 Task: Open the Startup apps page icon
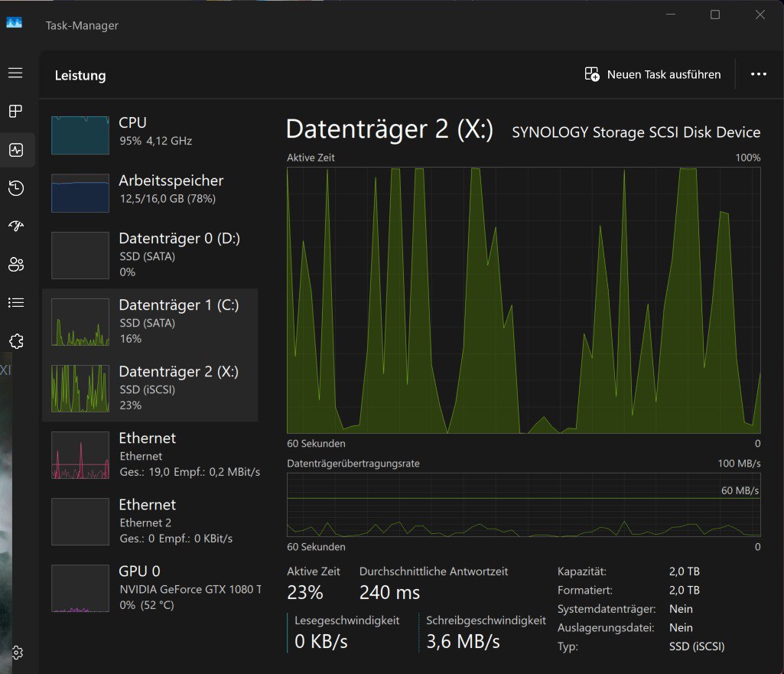point(16,226)
